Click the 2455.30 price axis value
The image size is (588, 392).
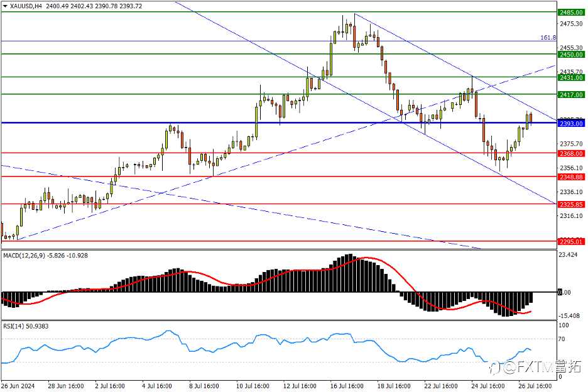pos(571,48)
